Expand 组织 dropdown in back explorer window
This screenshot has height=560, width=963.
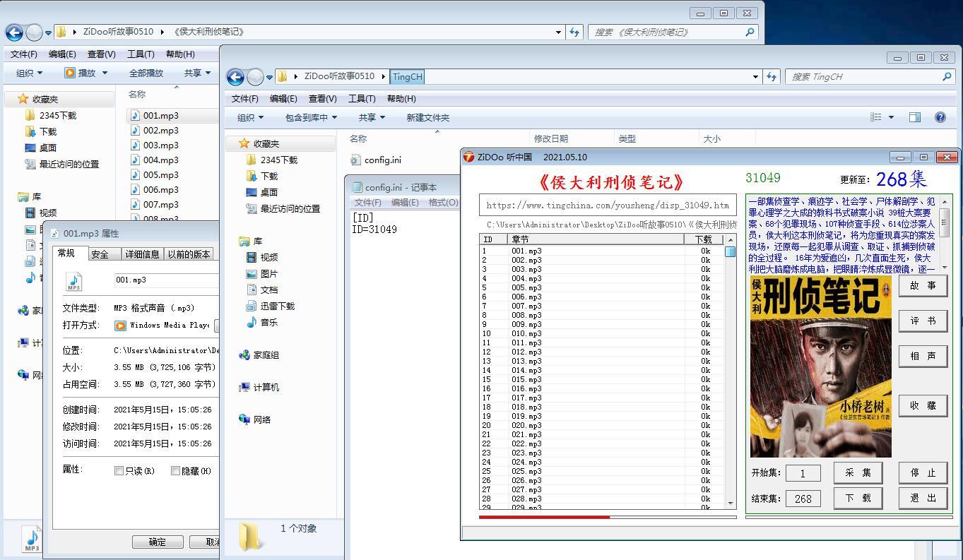[29, 73]
